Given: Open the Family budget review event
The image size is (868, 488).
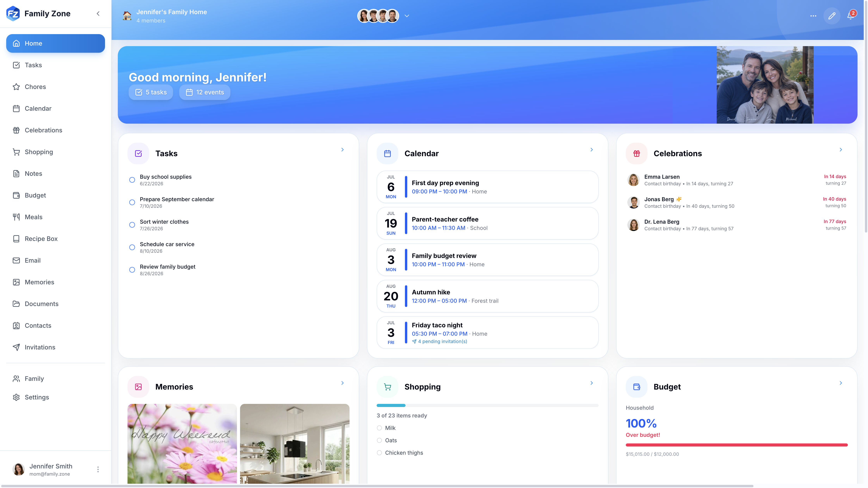Looking at the screenshot, I should click(x=487, y=260).
